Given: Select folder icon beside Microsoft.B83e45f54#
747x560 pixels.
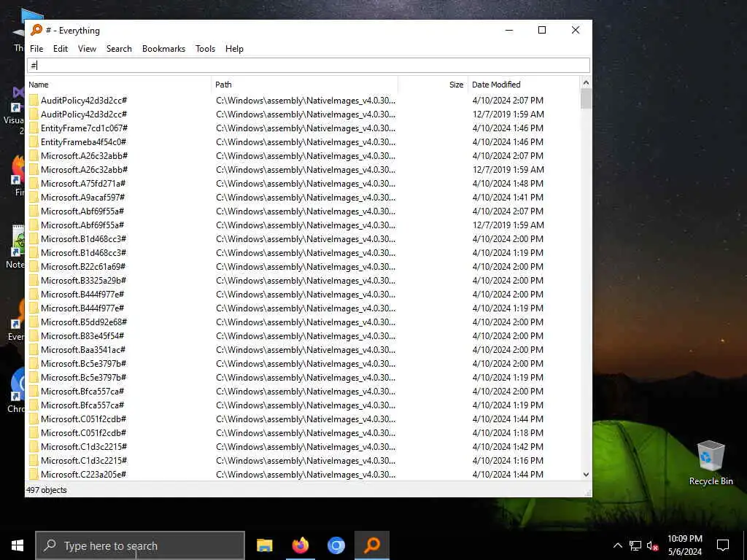Looking at the screenshot, I should click(34, 335).
